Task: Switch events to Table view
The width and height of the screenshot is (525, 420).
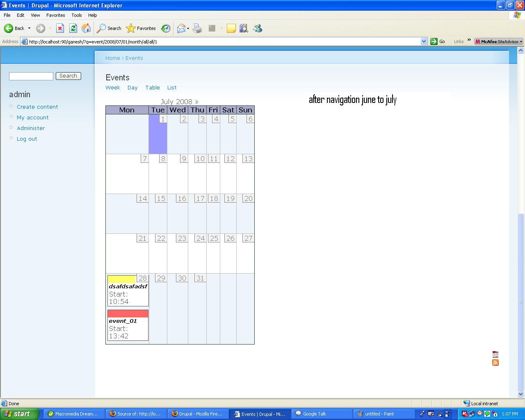Action: (x=152, y=87)
